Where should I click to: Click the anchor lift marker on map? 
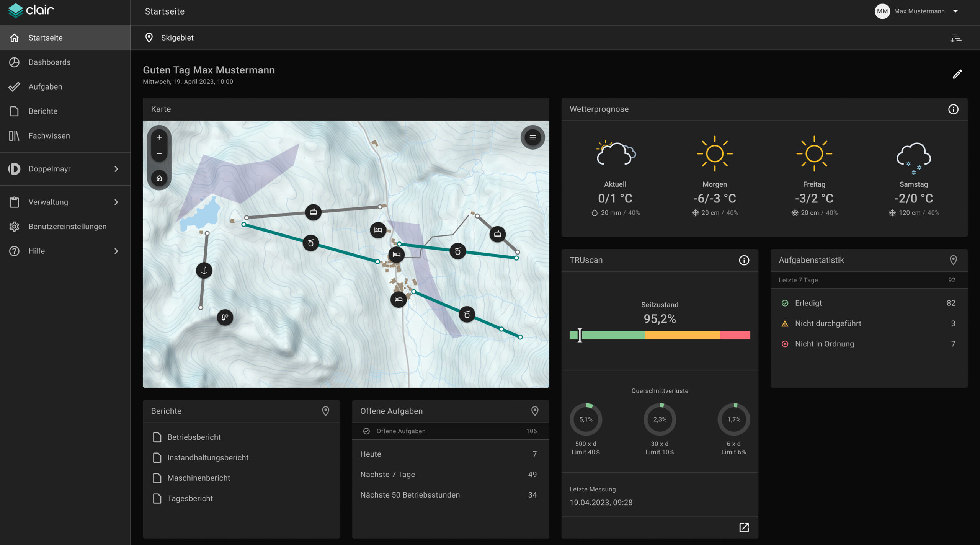point(204,271)
